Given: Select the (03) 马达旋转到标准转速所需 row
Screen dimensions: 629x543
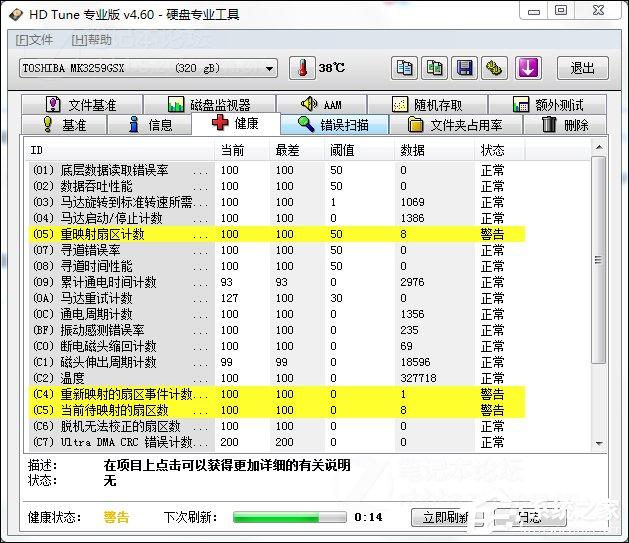Looking at the screenshot, I should coord(277,202).
